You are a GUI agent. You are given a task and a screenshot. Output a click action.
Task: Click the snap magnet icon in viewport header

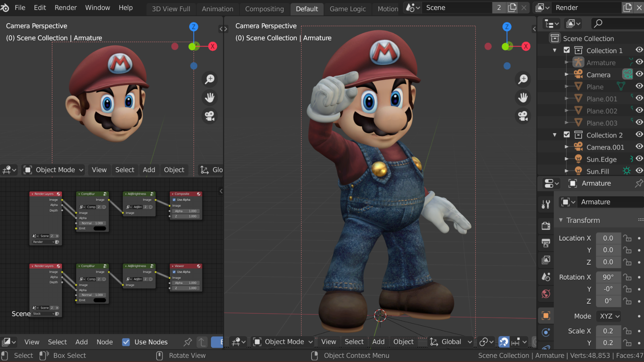[504, 342]
